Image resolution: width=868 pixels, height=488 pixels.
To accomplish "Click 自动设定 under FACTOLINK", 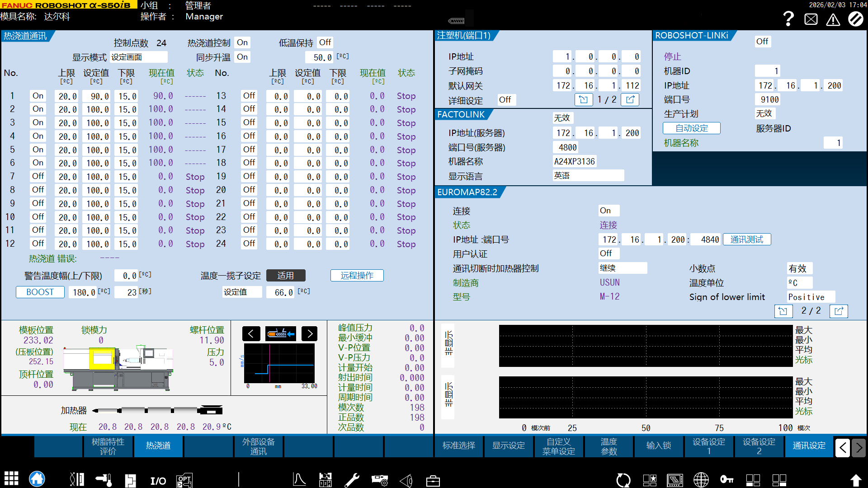I will pyautogui.click(x=692, y=128).
